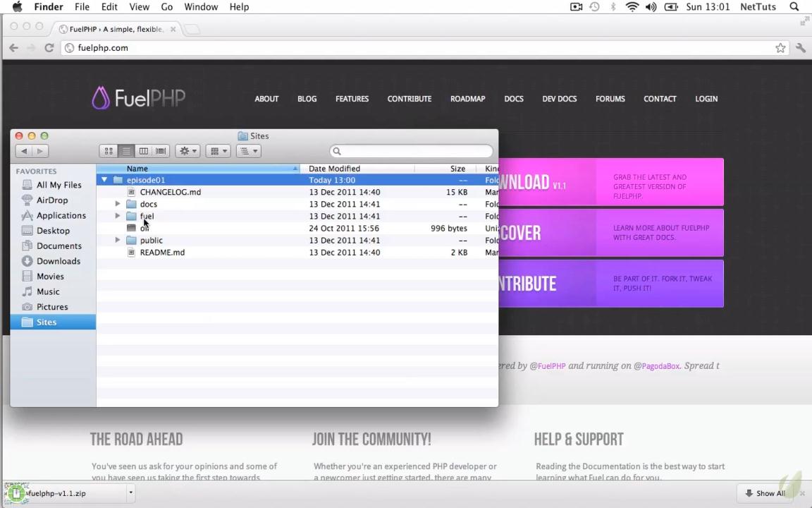Open the Go menu

point(166,7)
